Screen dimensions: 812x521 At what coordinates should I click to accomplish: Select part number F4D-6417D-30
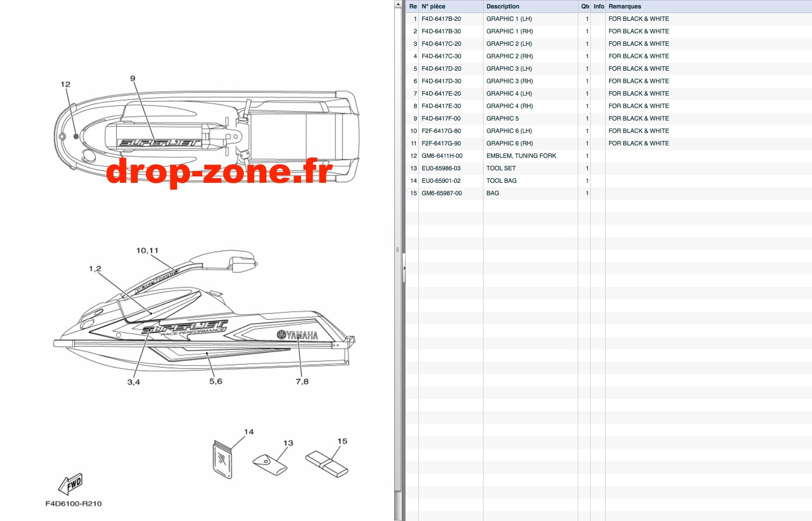click(441, 81)
